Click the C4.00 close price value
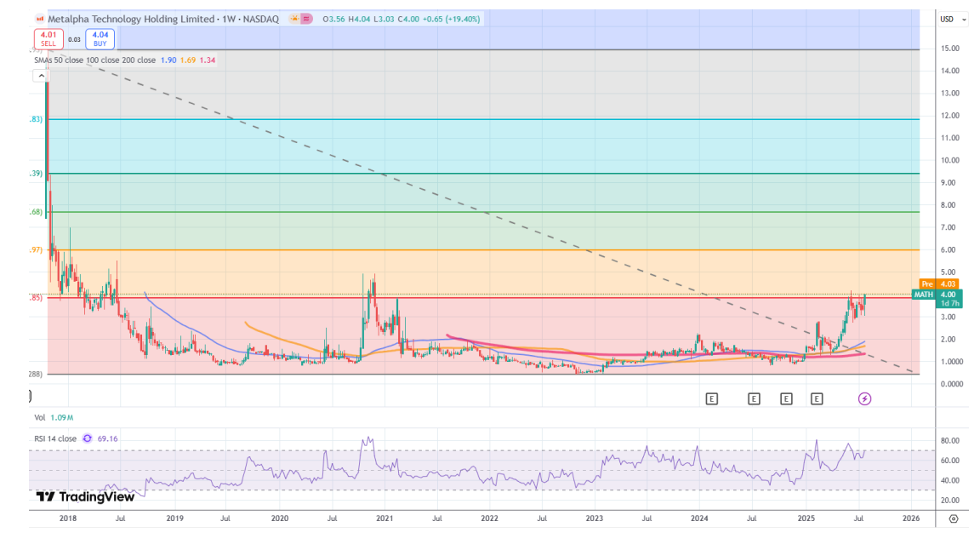Image resolution: width=980 pixels, height=544 pixels. click(408, 20)
